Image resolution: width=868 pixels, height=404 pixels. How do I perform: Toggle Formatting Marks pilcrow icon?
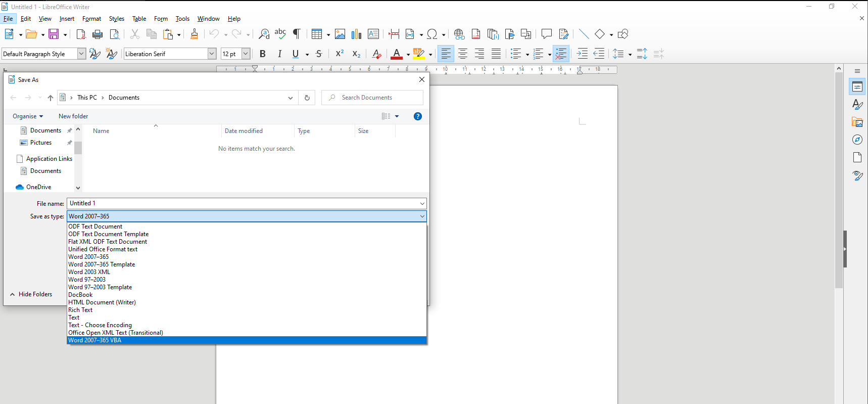[297, 34]
